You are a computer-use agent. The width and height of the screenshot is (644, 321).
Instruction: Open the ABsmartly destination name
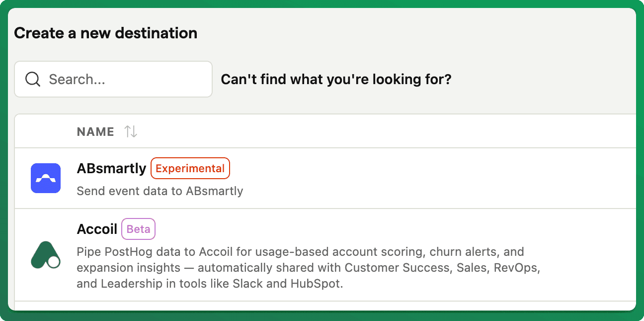click(x=112, y=168)
